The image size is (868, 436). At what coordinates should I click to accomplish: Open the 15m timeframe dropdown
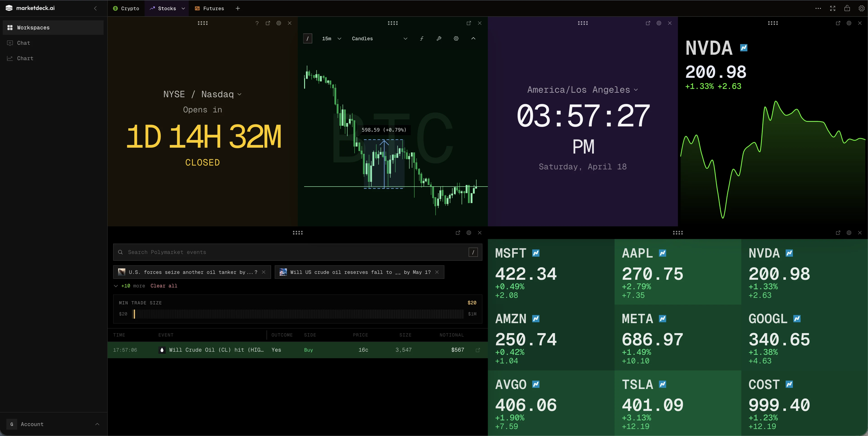coord(331,39)
